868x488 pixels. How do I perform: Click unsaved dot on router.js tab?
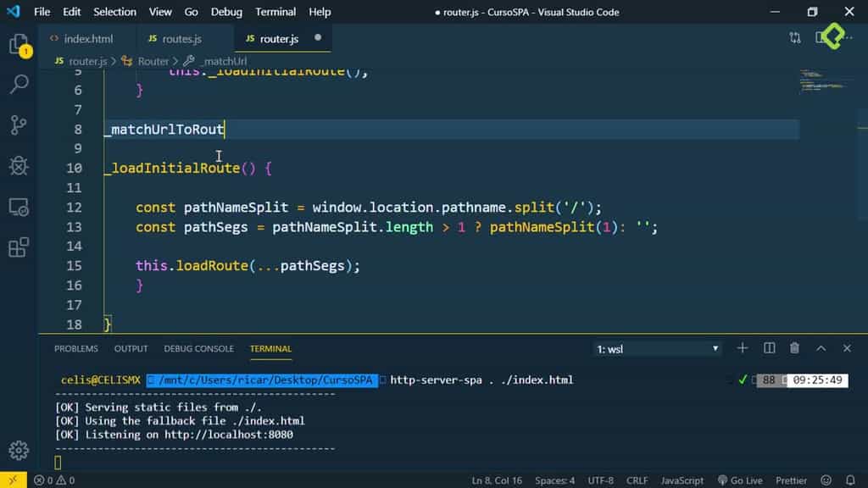[318, 37]
